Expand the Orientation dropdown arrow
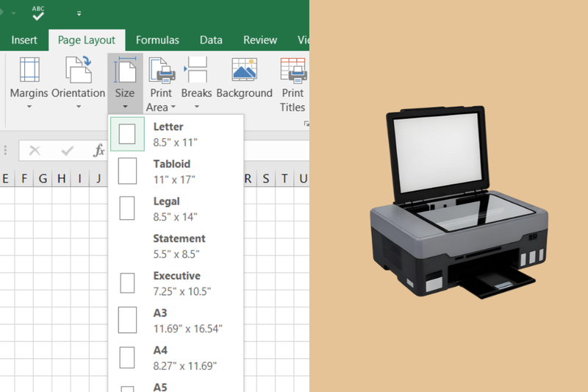Screen dimensions: 588x392 point(79,107)
